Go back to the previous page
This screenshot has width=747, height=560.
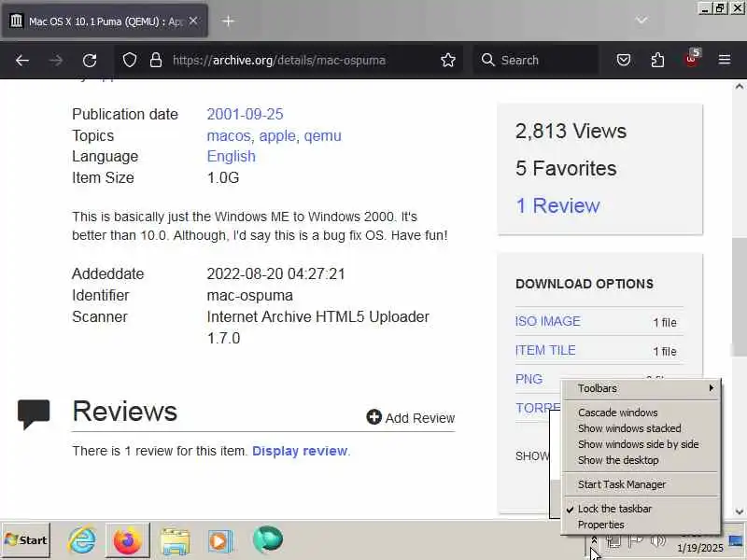(x=22, y=61)
